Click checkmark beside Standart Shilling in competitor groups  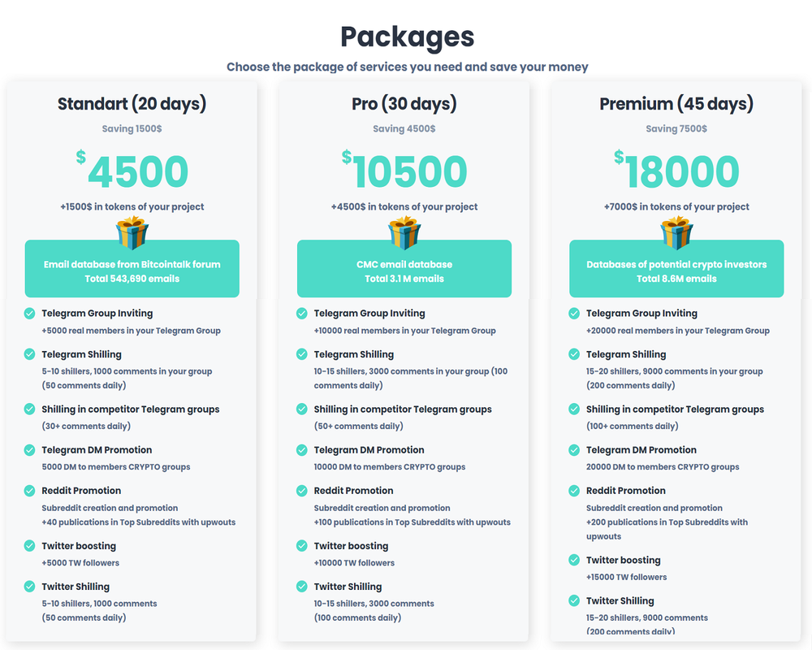coord(29,409)
